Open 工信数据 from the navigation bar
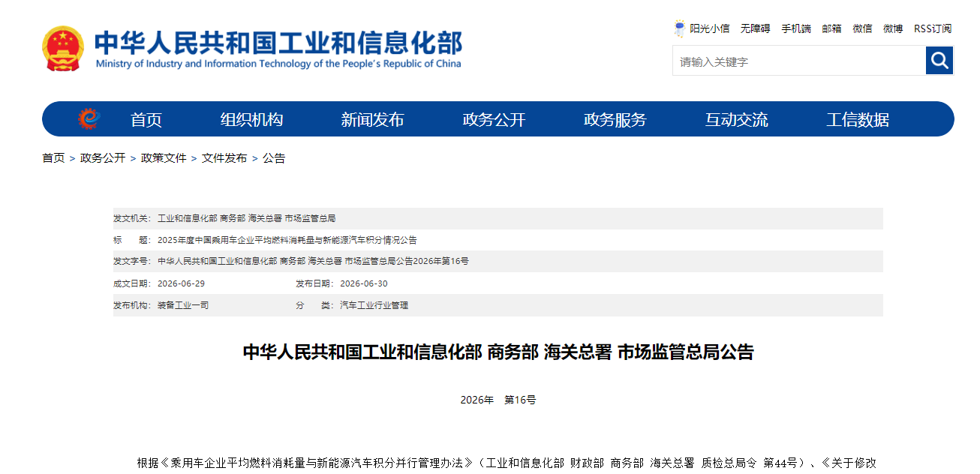Screen dimensions: 980x474 tap(858, 119)
